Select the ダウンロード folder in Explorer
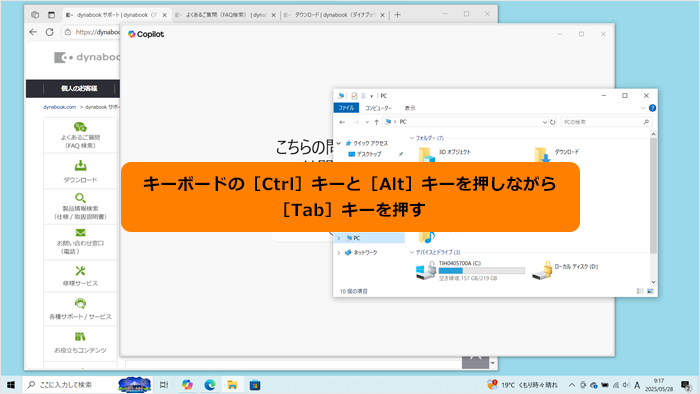This screenshot has height=394, width=700. pyautogui.click(x=567, y=152)
